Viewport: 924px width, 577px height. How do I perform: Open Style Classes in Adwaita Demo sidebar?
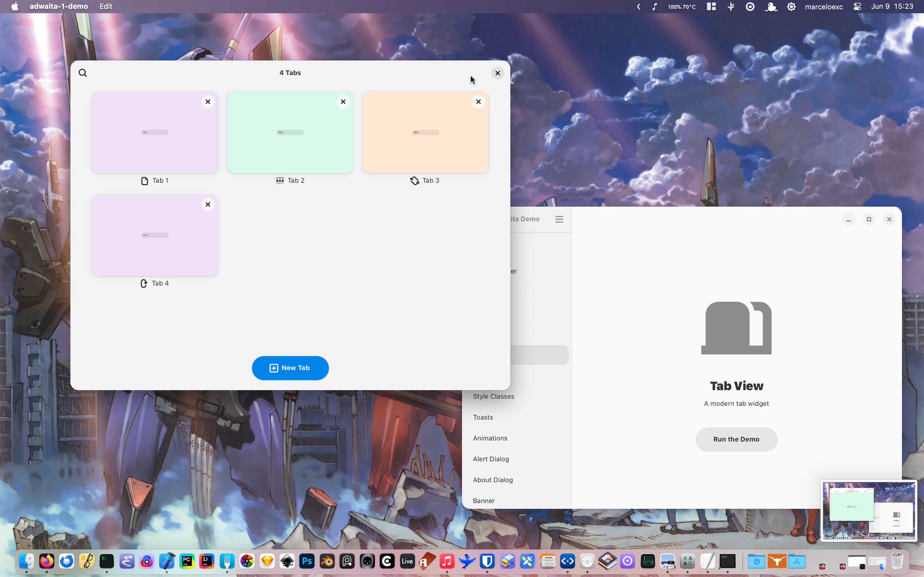tap(493, 396)
